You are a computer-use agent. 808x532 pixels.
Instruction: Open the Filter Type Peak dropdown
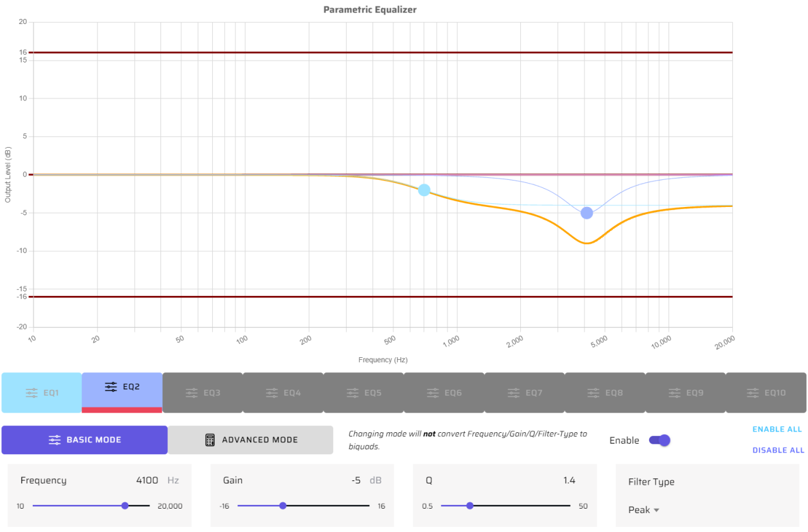pyautogui.click(x=644, y=510)
